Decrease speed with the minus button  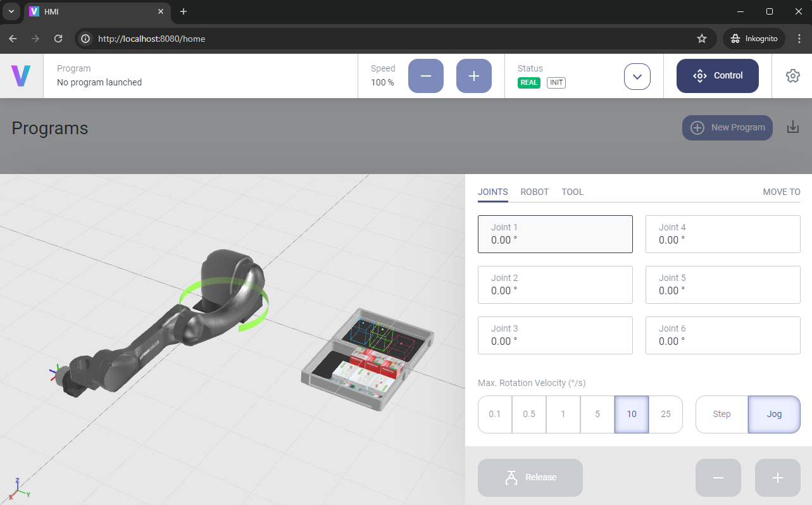point(426,76)
